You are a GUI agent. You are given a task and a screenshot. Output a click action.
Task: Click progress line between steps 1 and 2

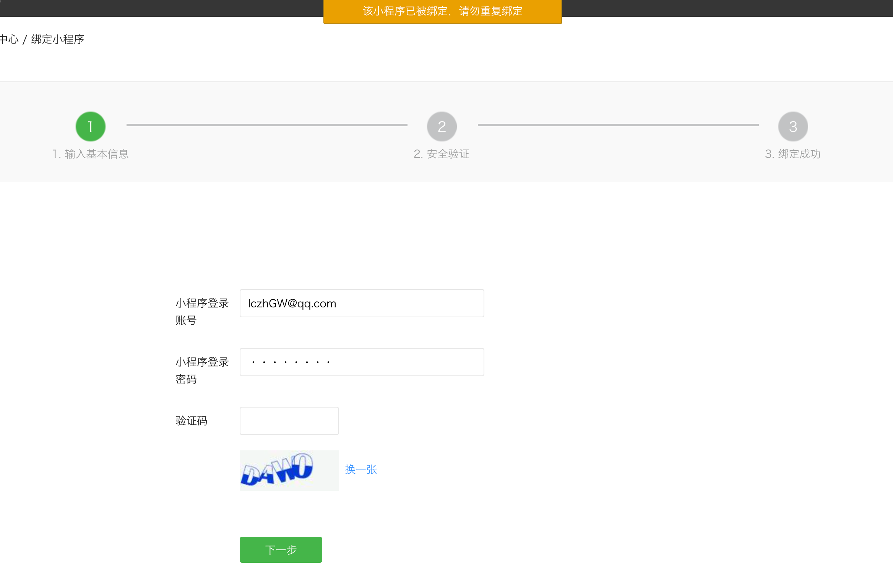click(x=267, y=125)
